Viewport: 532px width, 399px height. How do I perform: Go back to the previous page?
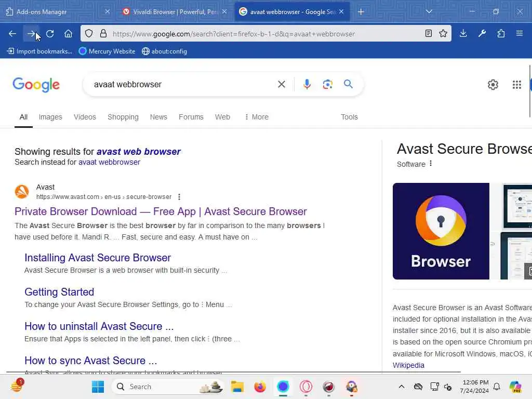coord(12,34)
